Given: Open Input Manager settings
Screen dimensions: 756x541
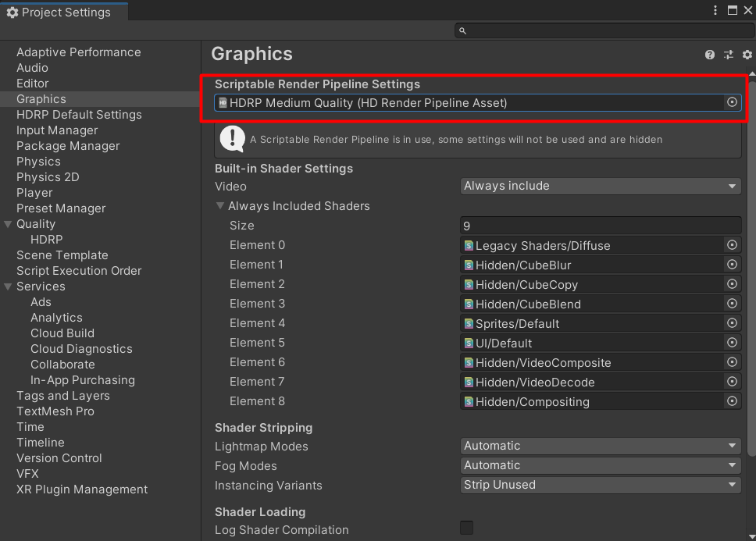Looking at the screenshot, I should click(57, 130).
